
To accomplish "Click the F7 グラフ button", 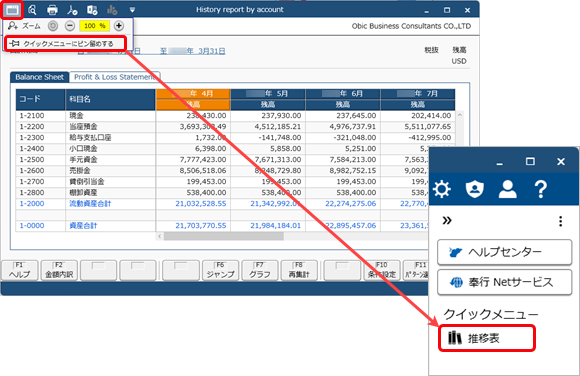I will 260,271.
